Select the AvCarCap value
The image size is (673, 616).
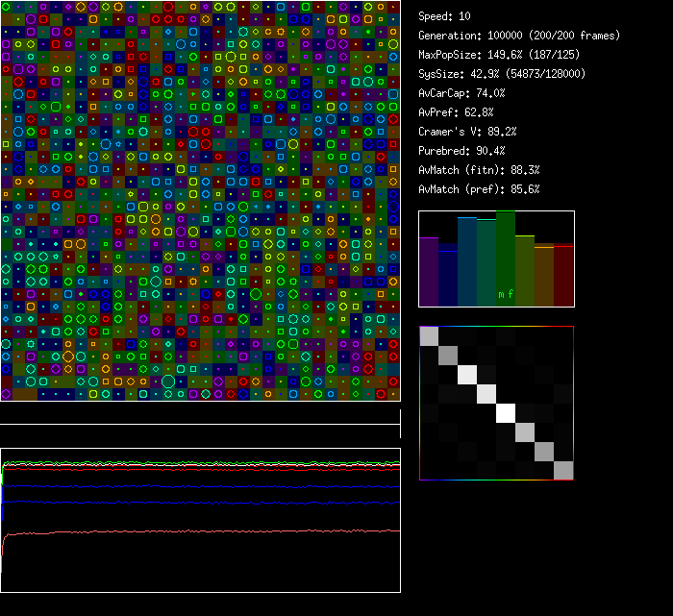[462, 93]
